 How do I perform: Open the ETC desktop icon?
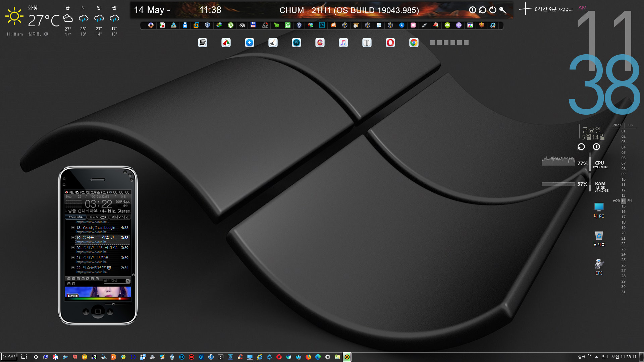(599, 267)
